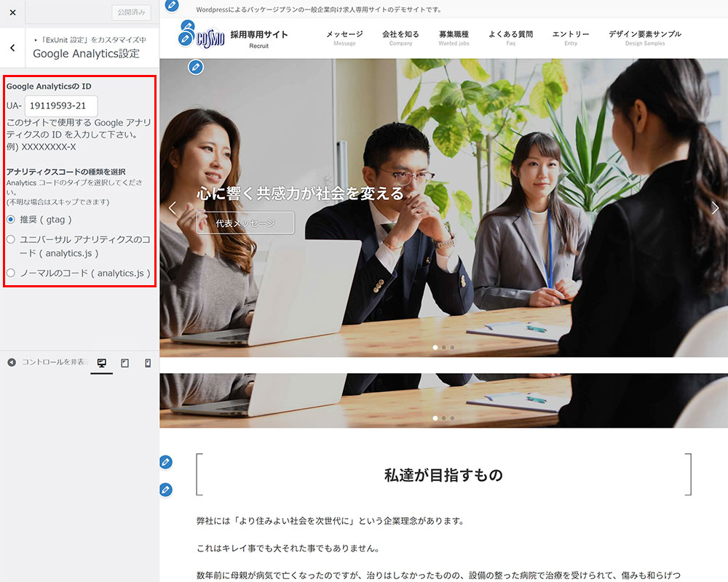Image resolution: width=728 pixels, height=582 pixels.
Task: Click the edit pencil beside the tagline text
Action: pos(172,6)
